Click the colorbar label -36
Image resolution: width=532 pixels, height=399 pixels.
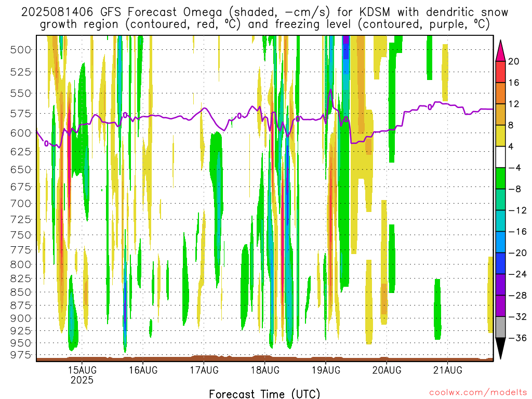517,338
